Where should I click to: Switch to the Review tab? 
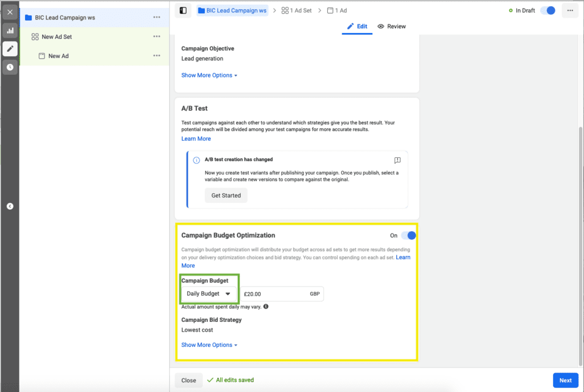coord(392,26)
